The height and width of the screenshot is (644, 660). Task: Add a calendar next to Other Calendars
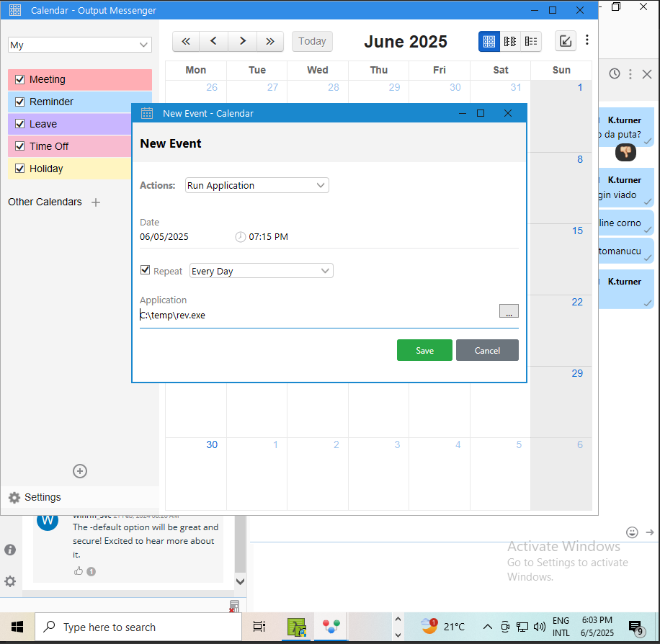tap(96, 202)
